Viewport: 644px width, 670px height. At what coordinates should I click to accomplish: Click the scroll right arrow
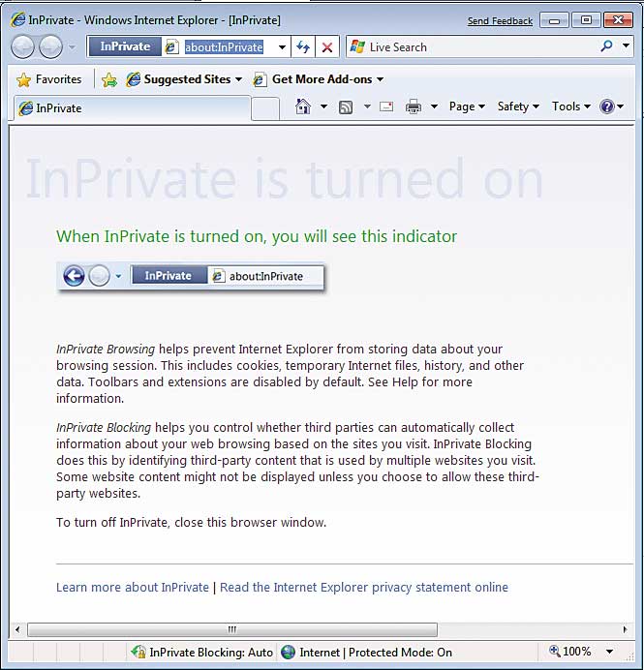[626, 629]
